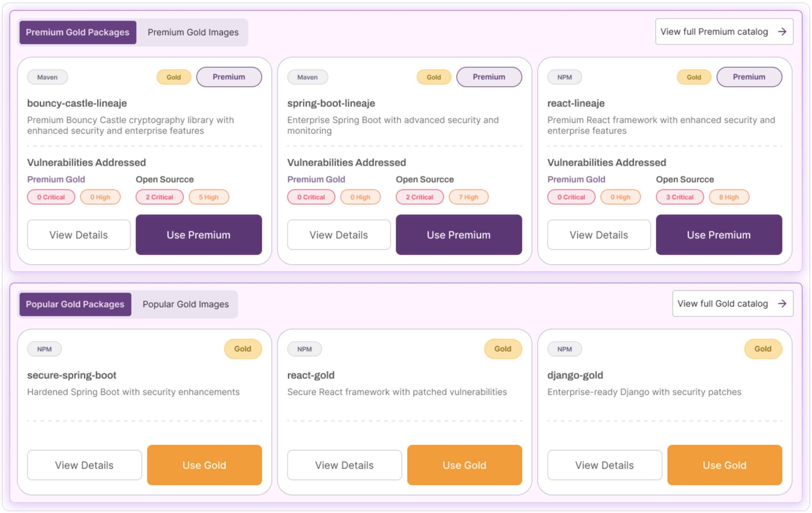Open View full Premium catalog
Image resolution: width=812 pixels, height=513 pixels.
pos(713,32)
